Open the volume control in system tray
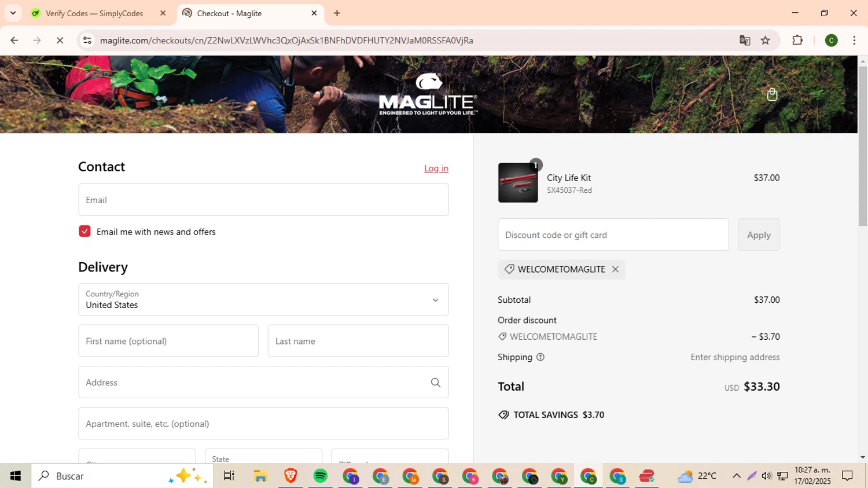This screenshot has height=488, width=868. tap(767, 476)
